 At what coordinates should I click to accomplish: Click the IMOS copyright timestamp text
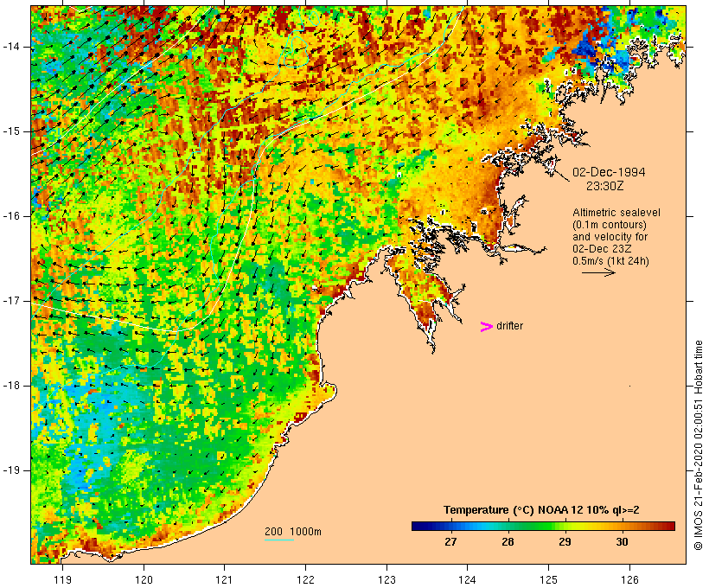click(x=698, y=445)
